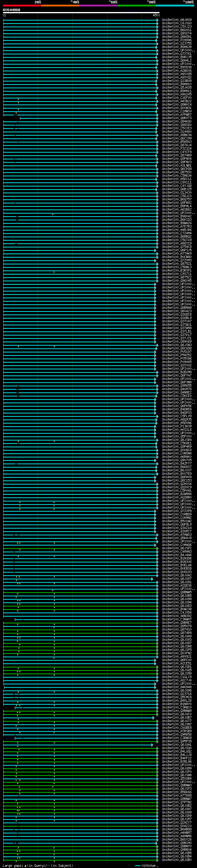Select the query name AV644960
This screenshot has height=868, width=197.
point(11,10)
